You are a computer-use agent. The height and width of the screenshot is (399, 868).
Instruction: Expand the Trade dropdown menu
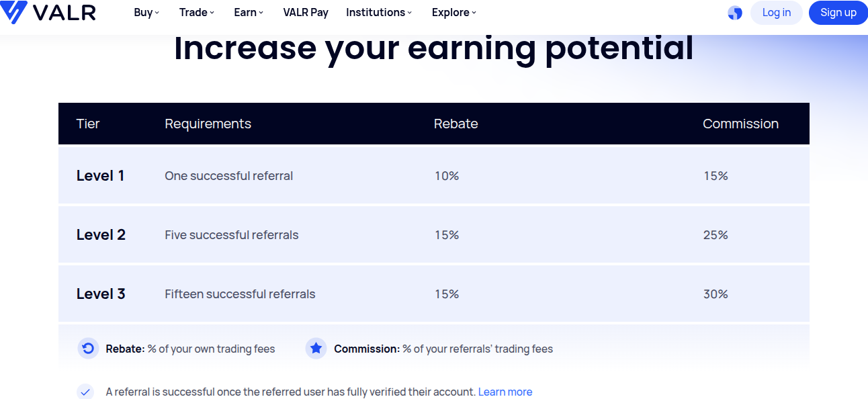point(197,12)
